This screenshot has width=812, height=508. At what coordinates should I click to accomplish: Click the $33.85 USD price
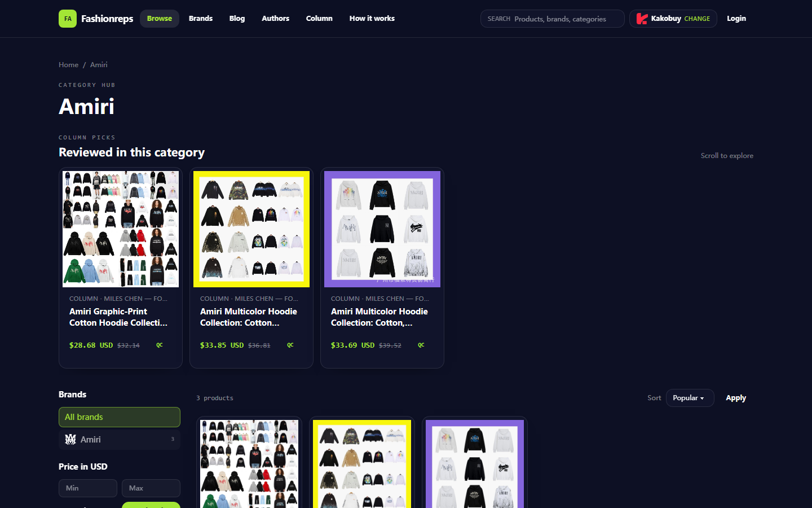pyautogui.click(x=222, y=345)
